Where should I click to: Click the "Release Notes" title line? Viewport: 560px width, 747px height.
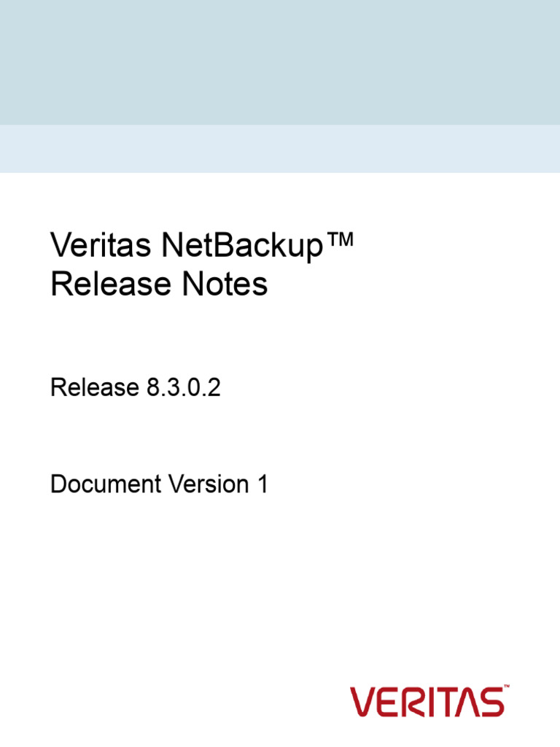tap(159, 285)
